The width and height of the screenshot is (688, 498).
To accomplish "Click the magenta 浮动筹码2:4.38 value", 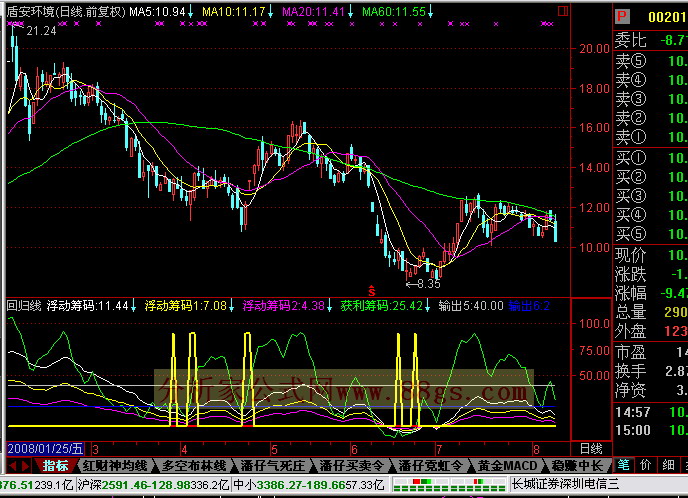I will click(284, 306).
